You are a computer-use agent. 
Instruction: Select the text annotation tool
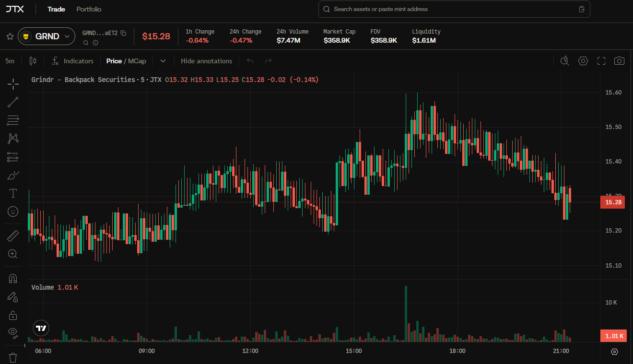(13, 193)
